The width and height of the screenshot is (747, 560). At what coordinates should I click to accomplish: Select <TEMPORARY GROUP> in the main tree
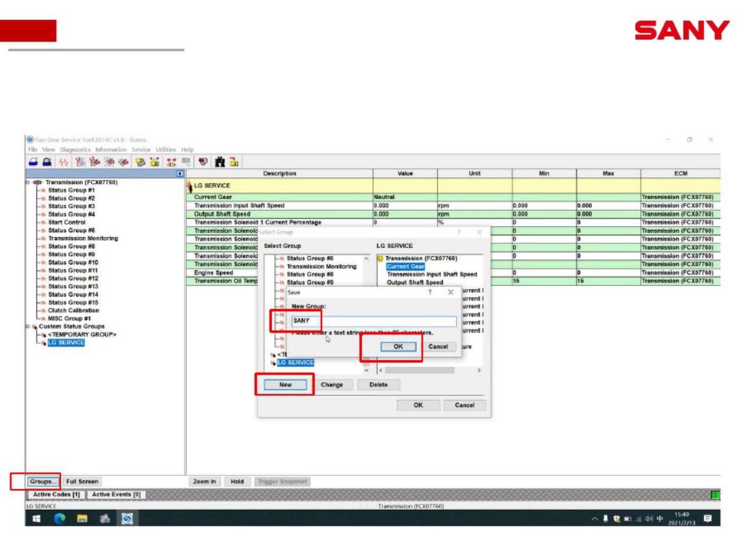[82, 334]
